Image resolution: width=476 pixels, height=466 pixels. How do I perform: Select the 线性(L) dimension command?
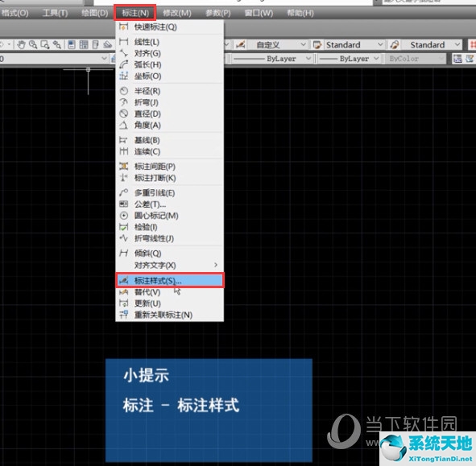pos(170,42)
